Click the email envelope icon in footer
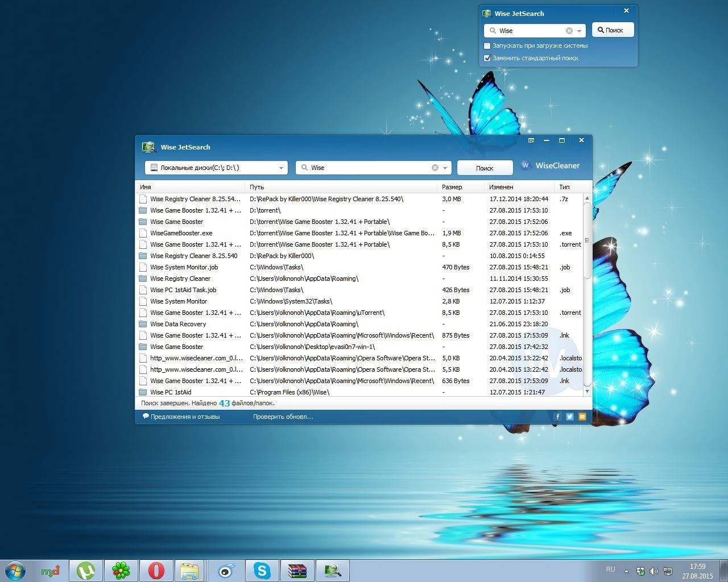This screenshot has width=728, height=582. tap(582, 417)
